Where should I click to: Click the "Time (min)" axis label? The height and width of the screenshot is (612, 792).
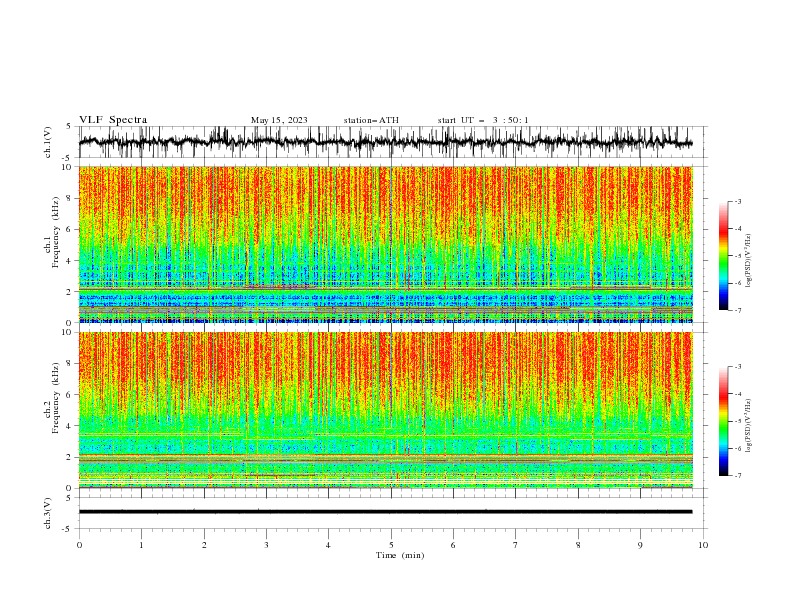[400, 555]
